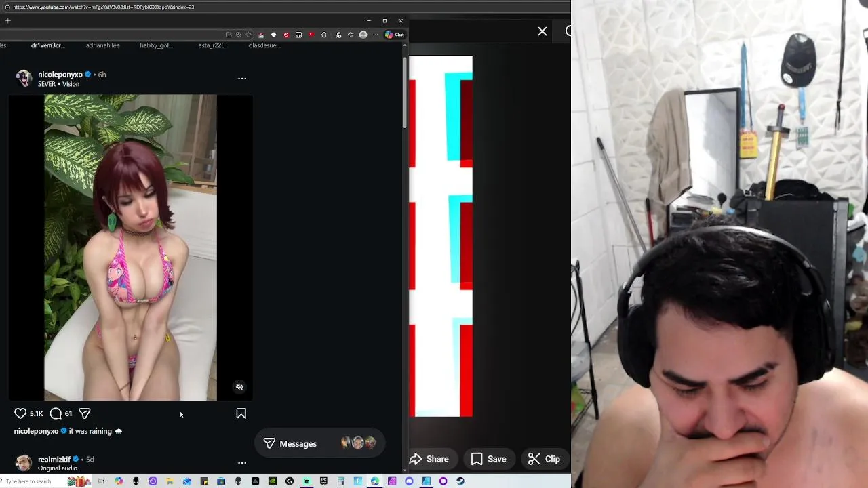The width and height of the screenshot is (868, 488).
Task: Close the YouTube panel with the X icon
Action: point(542,31)
